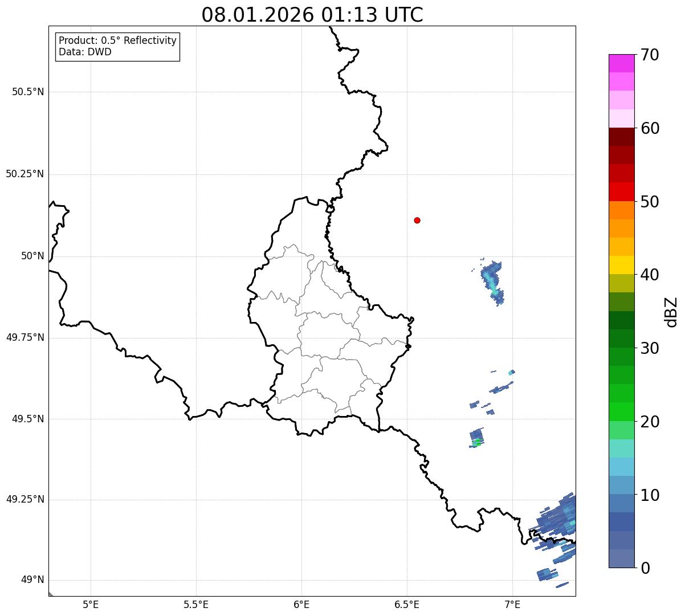This screenshot has height=616, width=685.
Task: Click the 50.25°N latitude label
Action: coord(25,174)
